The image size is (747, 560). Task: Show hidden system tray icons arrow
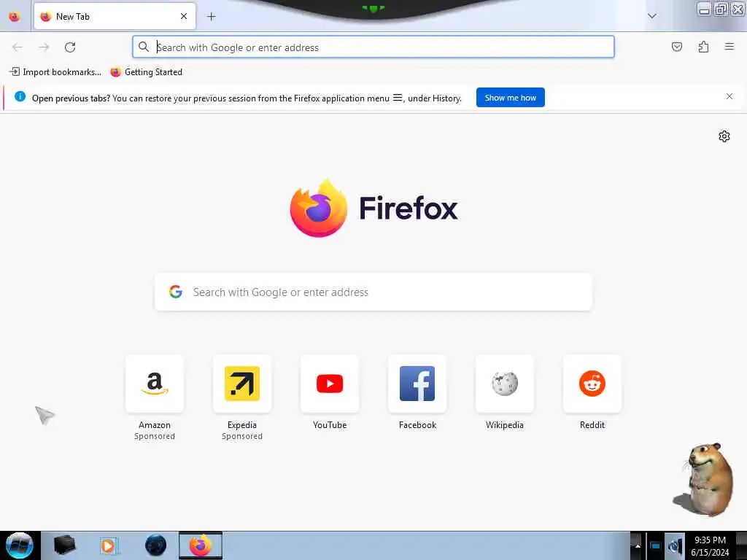tap(637, 545)
